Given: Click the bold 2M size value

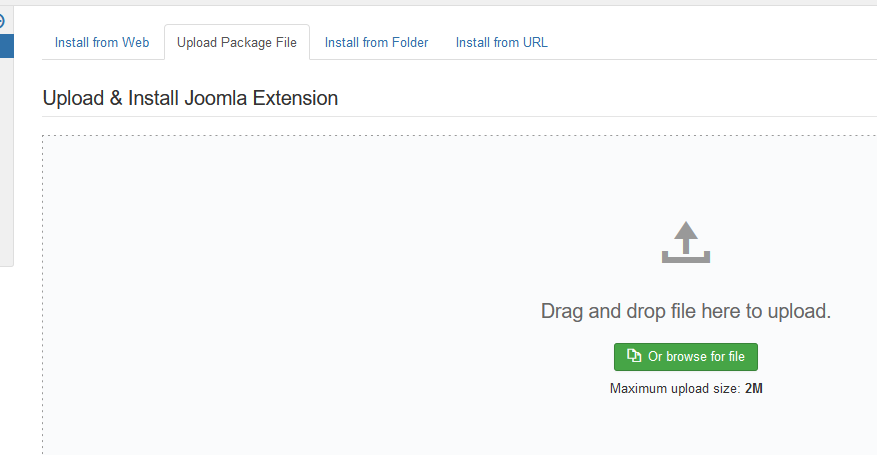Looking at the screenshot, I should (x=754, y=388).
